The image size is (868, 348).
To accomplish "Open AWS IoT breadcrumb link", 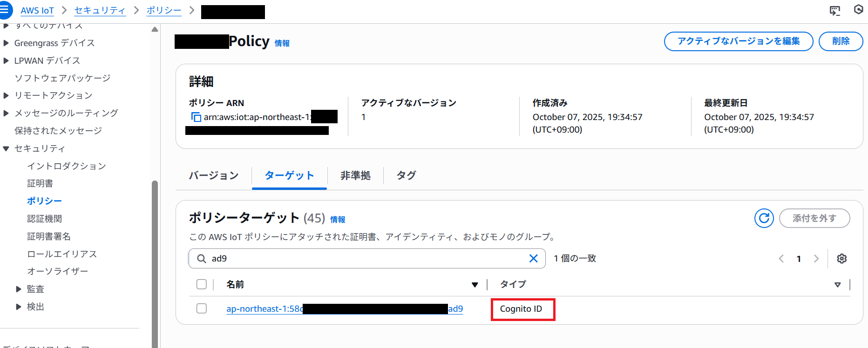I will (x=37, y=10).
